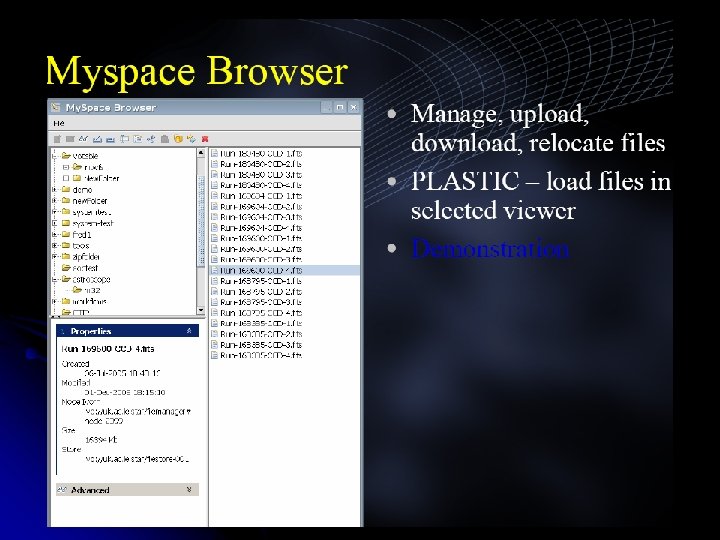
Task: Click the blue drive-shaped toolbar icon
Action: 110,140
